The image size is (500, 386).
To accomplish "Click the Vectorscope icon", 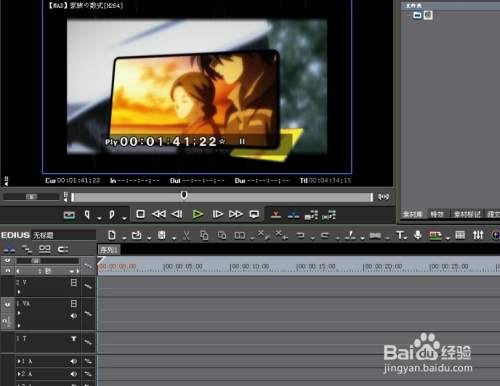I will tap(496, 235).
